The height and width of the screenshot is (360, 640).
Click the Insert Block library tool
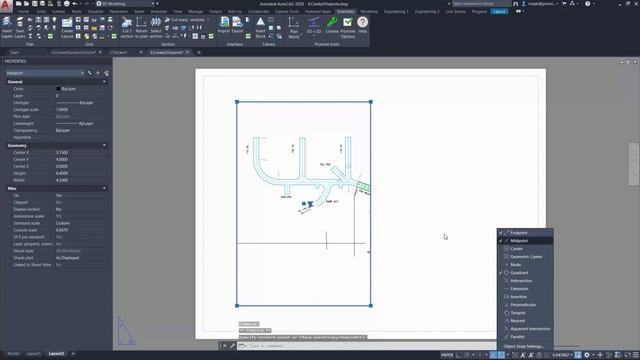pyautogui.click(x=260, y=28)
